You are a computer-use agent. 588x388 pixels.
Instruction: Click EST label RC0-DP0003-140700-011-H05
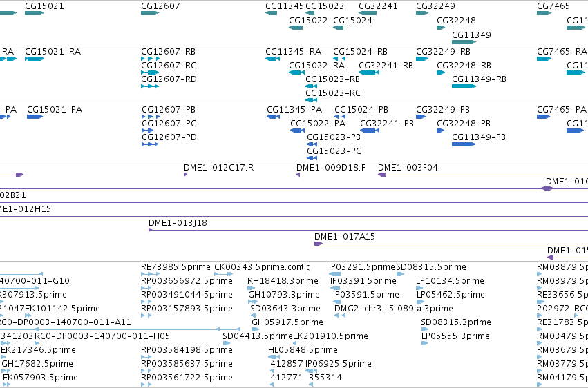click(102, 336)
